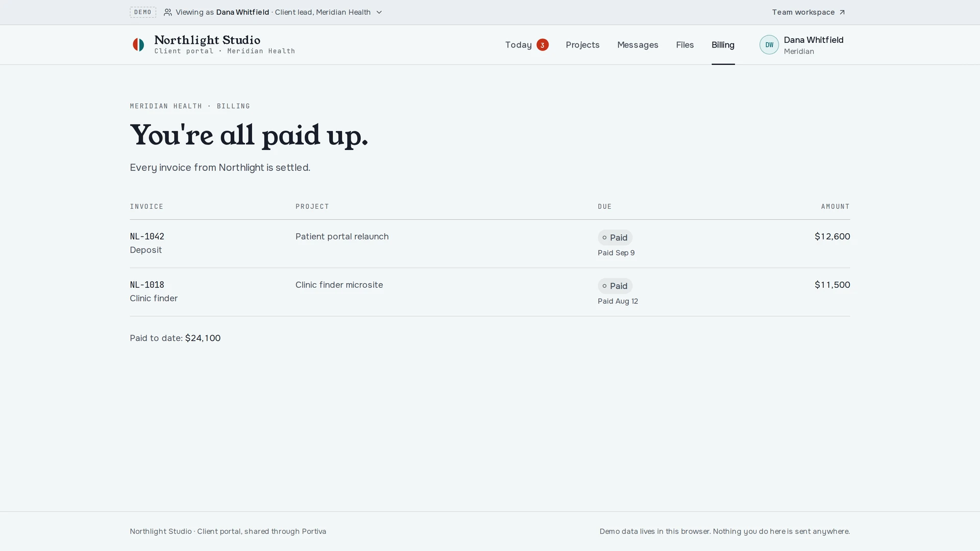The width and height of the screenshot is (980, 551).
Task: Open Dana Whitfield's profile name
Action: click(813, 40)
